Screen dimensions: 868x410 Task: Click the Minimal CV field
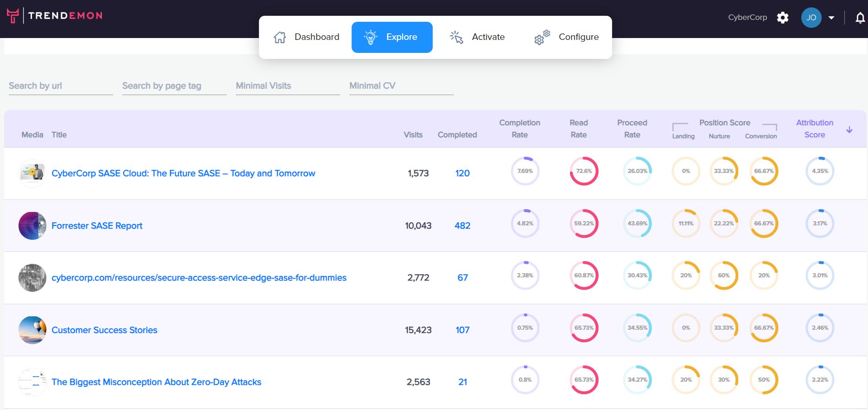click(401, 86)
